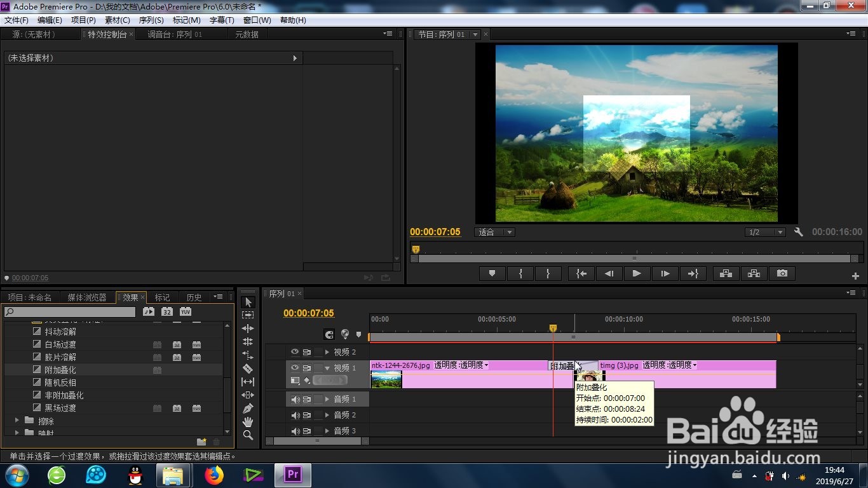Mute the 音频 2 track speaker
The width and height of the screenshot is (868, 488).
point(295,415)
